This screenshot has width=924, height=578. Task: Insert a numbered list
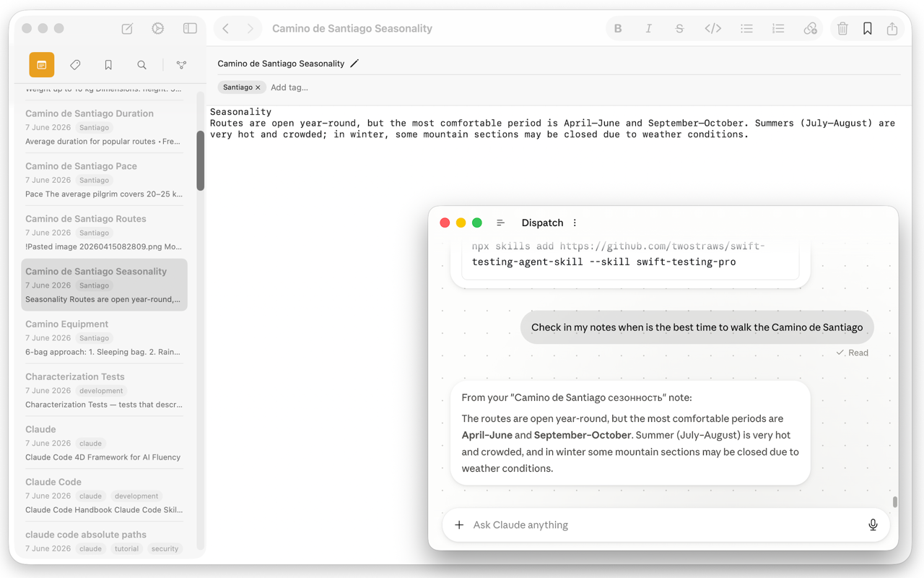[x=778, y=29]
